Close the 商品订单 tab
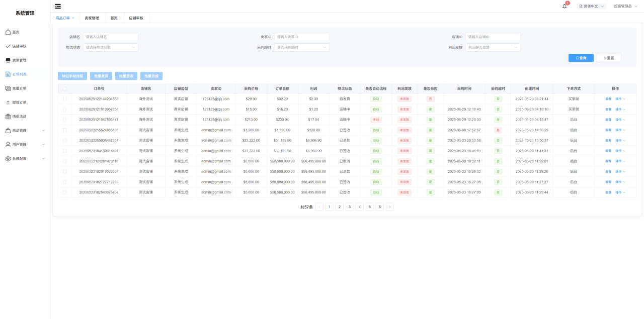Screen dimensions: 644x319 point(73,18)
